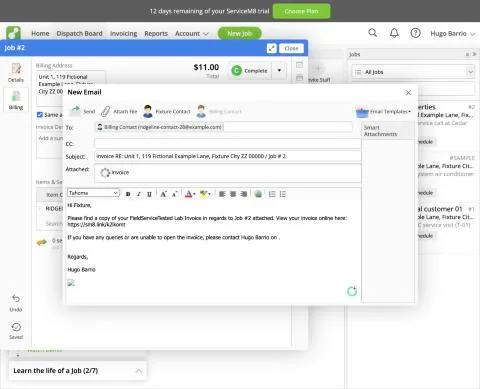This screenshot has height=389, width=480.
Task: Open the job status dropdown arrow
Action: [279, 70]
